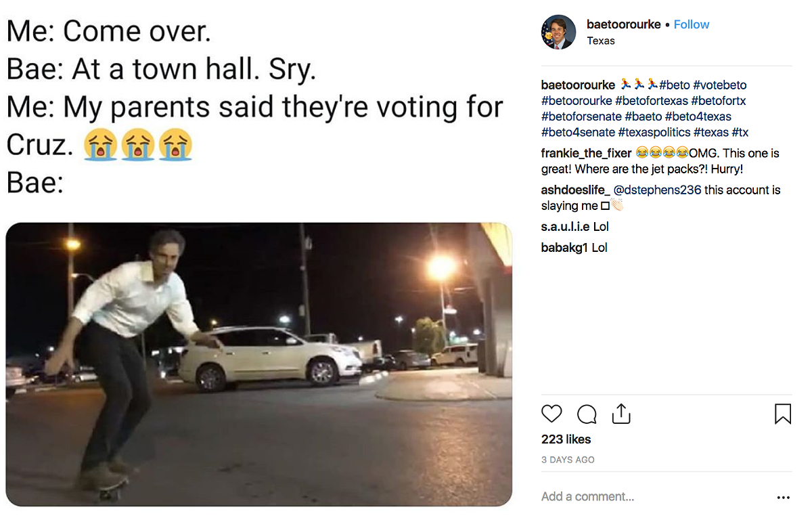Open the @dstephens236 mention

pyautogui.click(x=656, y=190)
